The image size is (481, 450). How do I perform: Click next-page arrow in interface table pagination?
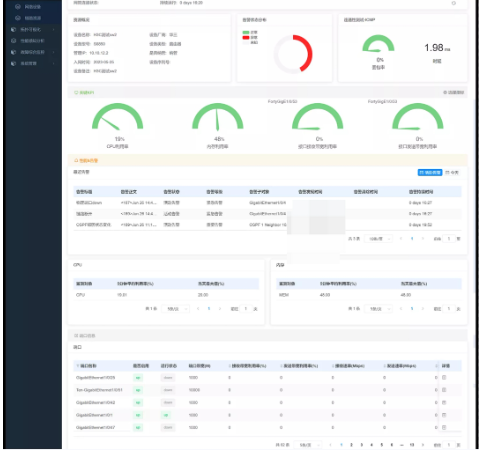click(x=423, y=445)
